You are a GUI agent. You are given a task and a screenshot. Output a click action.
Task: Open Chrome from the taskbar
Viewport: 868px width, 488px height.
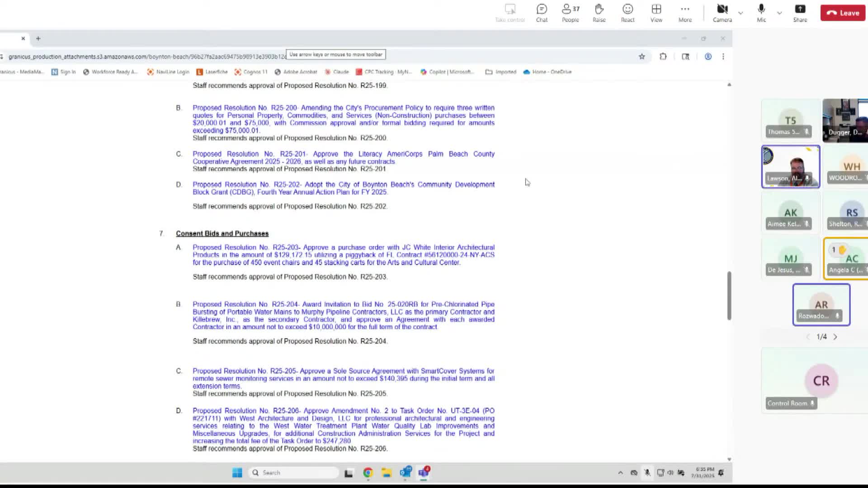(368, 473)
